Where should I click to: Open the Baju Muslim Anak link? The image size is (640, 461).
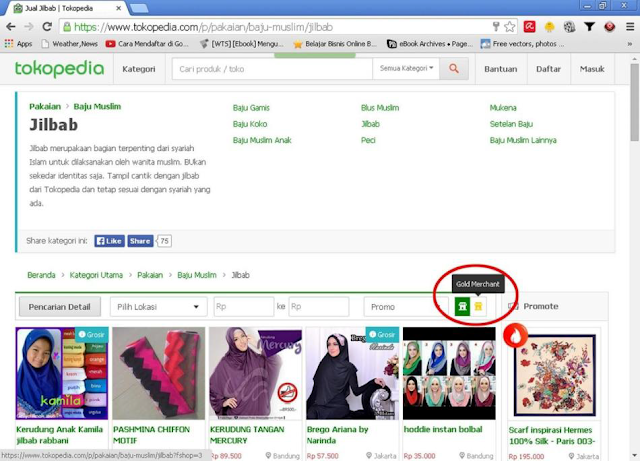pos(262,140)
